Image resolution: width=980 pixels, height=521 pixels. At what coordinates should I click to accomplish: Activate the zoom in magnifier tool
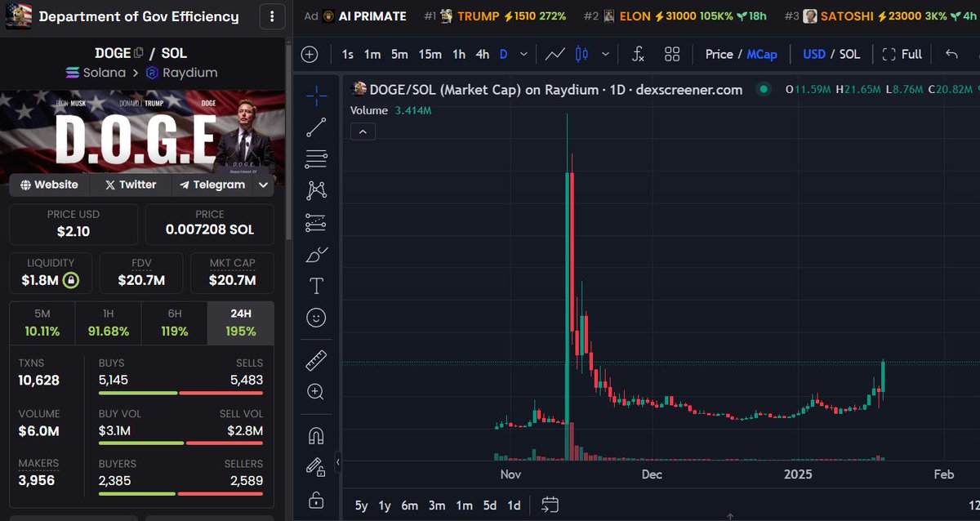(x=316, y=391)
